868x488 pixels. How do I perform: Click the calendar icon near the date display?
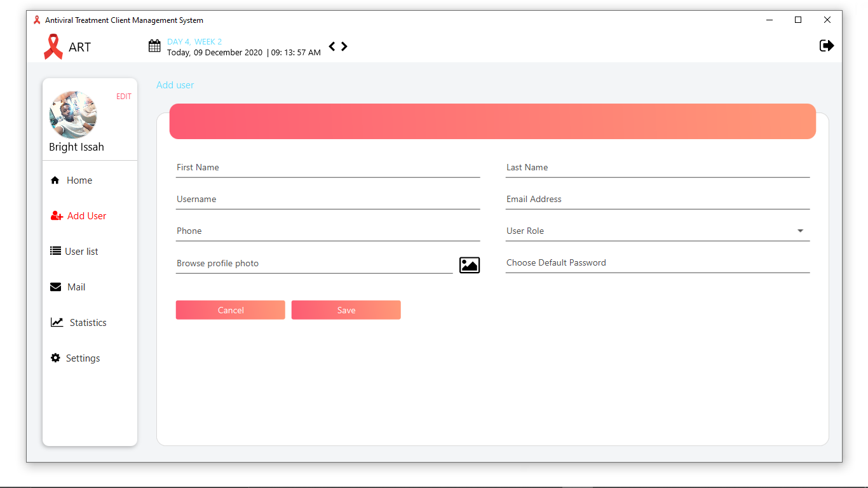tap(154, 46)
